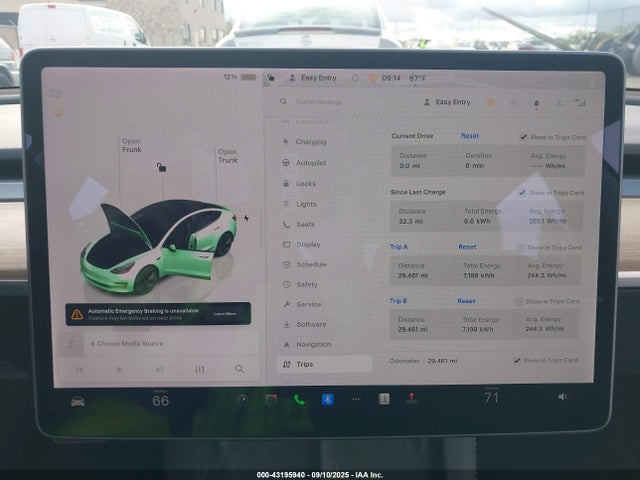Play the media
The width and height of the screenshot is (640, 480).
(119, 369)
